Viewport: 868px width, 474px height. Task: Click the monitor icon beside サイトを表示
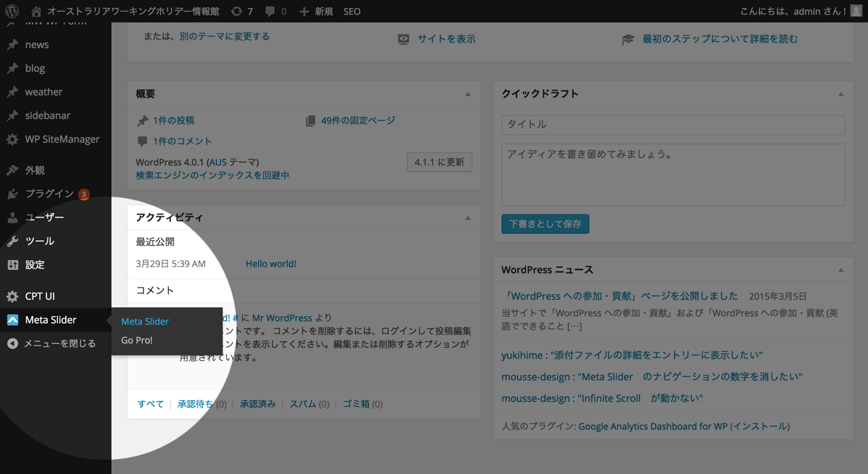pos(403,39)
